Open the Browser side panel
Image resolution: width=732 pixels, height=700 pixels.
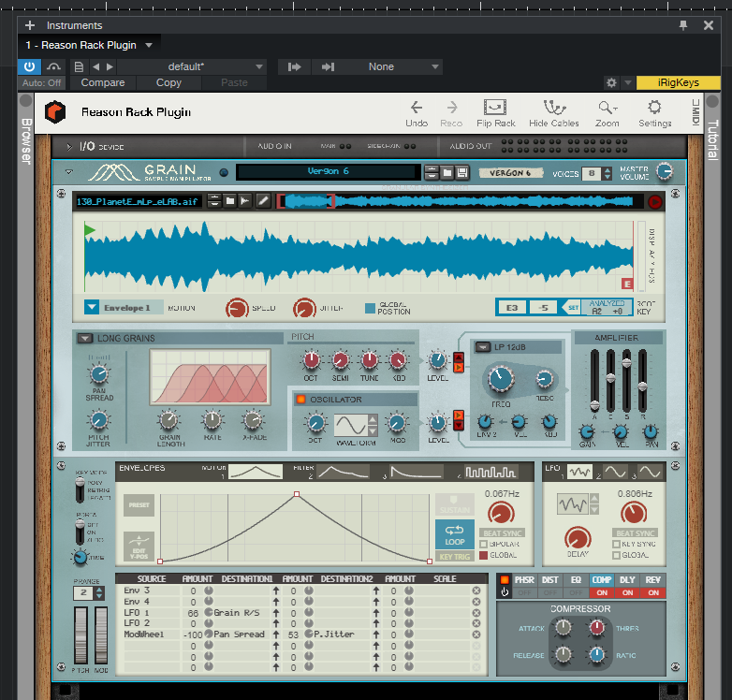[26, 140]
